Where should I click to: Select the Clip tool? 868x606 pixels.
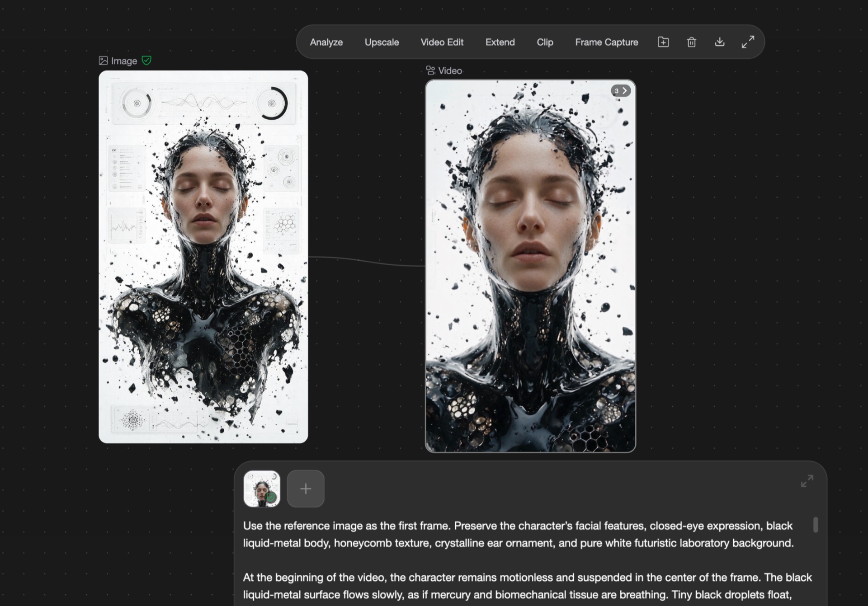(x=545, y=42)
